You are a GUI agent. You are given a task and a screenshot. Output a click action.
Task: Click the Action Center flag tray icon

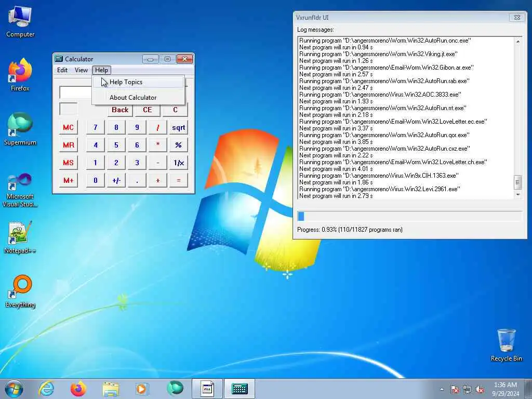click(x=455, y=389)
